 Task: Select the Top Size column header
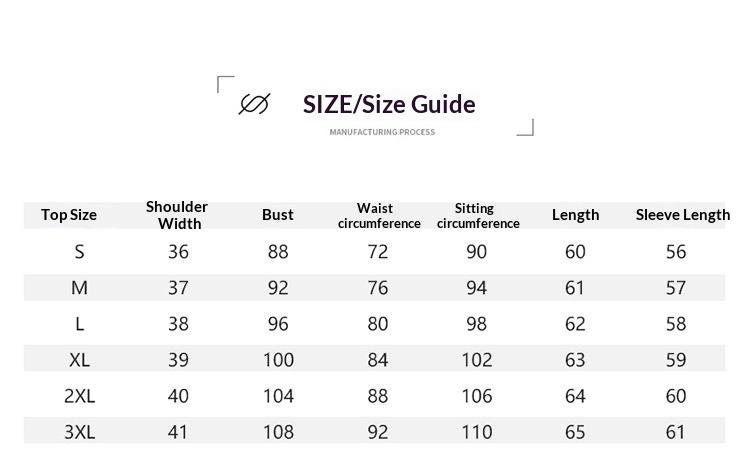[x=69, y=215]
